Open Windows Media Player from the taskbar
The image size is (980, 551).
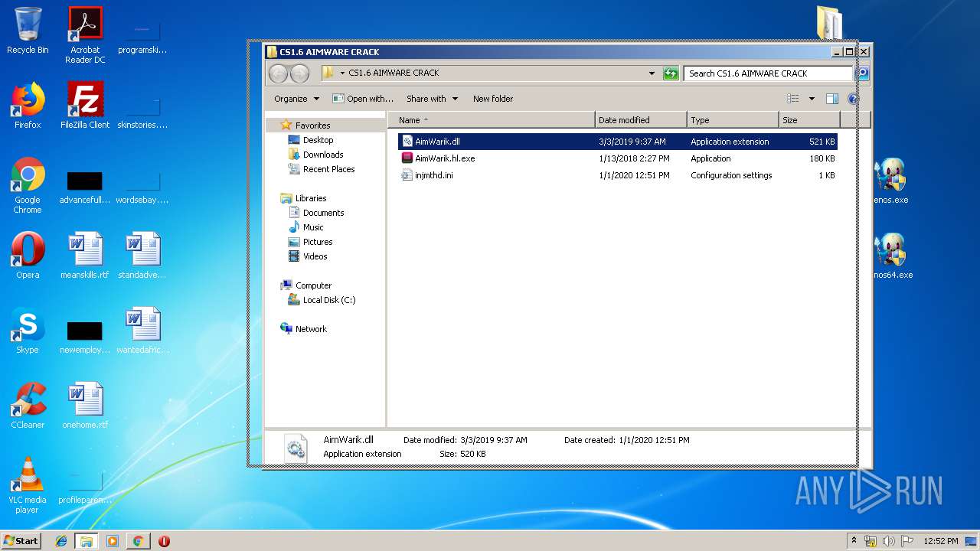click(x=113, y=541)
